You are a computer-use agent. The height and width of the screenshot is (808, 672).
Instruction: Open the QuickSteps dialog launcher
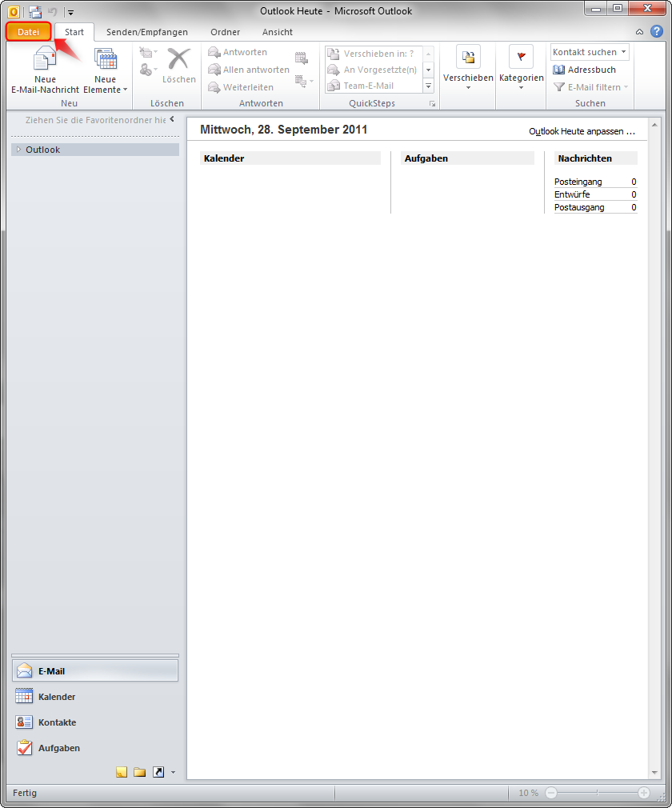pos(433,103)
